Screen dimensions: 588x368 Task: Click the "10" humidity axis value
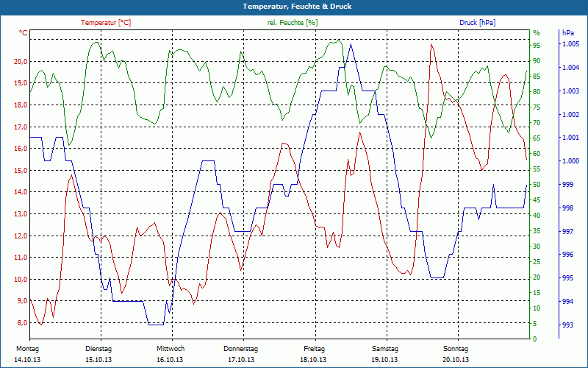click(x=537, y=308)
